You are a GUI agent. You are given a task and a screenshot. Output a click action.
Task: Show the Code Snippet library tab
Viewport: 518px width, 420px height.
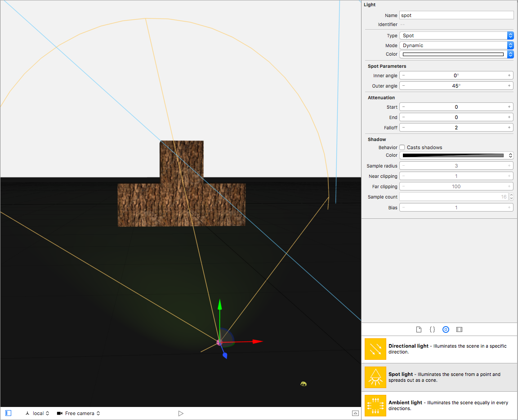tap(432, 329)
